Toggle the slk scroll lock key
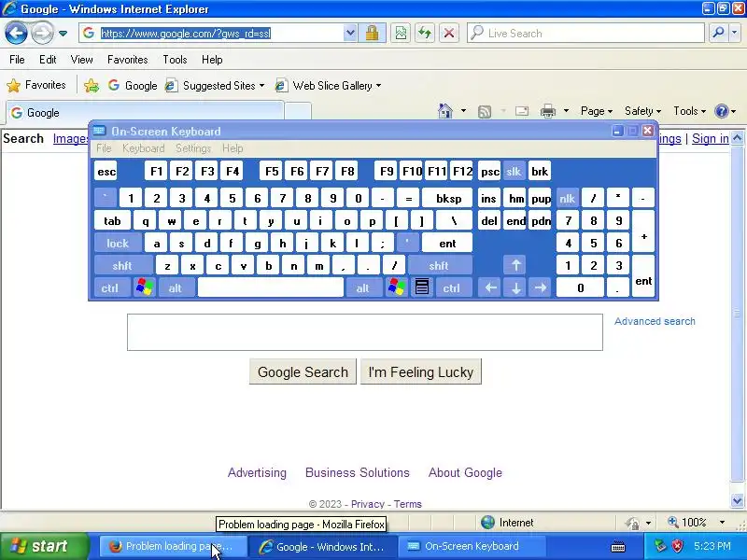Screen dimensions: 747x560 pos(513,171)
